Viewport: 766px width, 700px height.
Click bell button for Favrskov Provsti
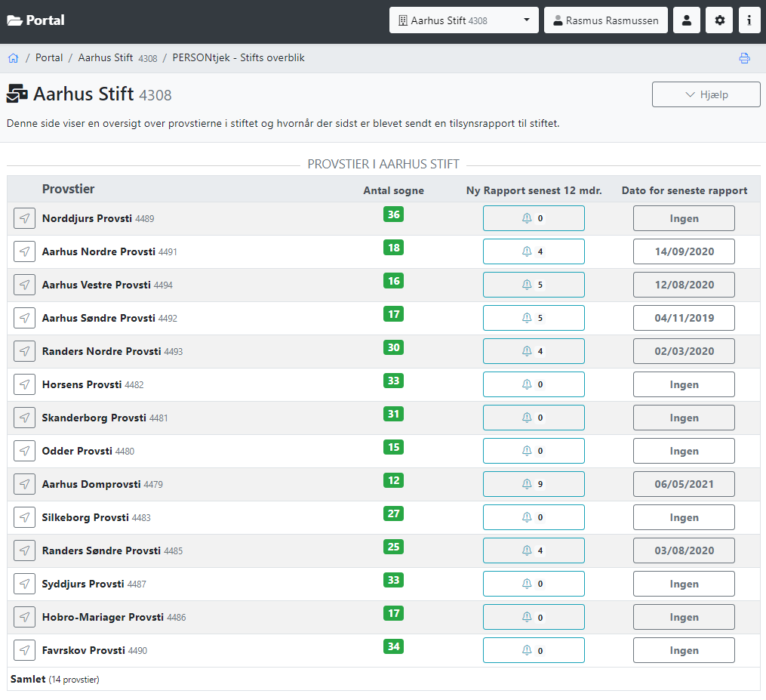point(534,650)
